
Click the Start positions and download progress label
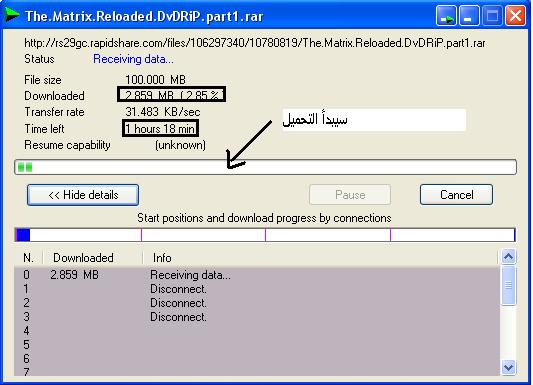[x=264, y=218]
